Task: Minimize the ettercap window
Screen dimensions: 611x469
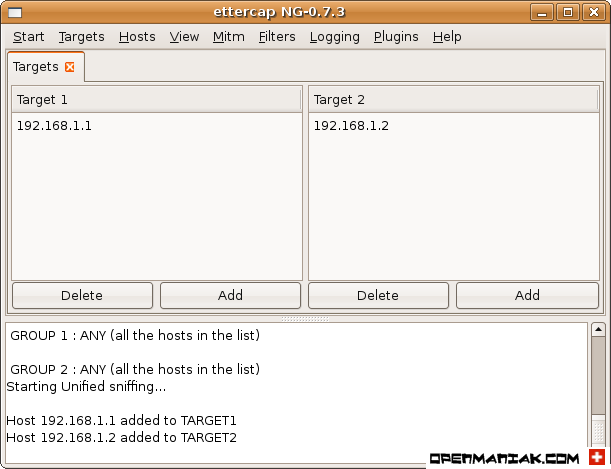Action: 542,12
